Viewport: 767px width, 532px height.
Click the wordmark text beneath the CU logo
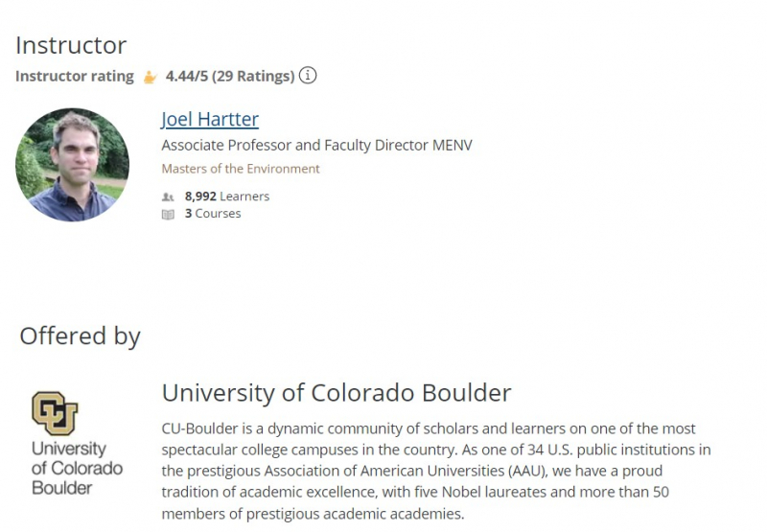pos(77,468)
